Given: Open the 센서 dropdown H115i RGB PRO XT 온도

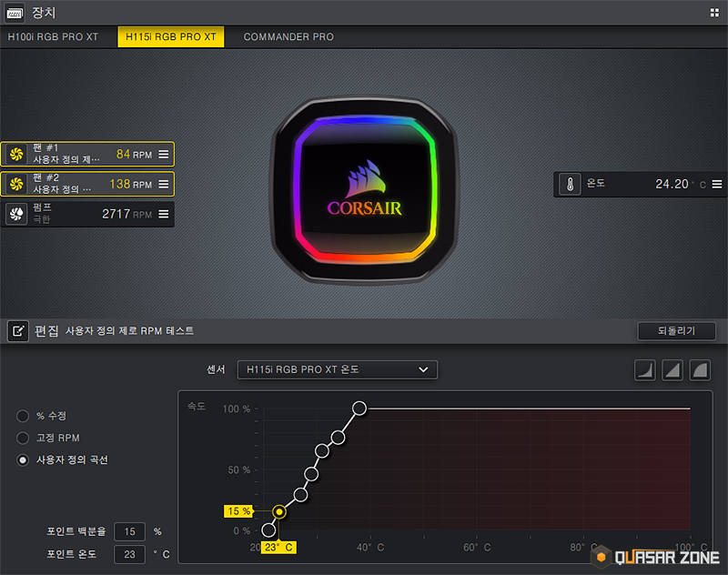Looking at the screenshot, I should coord(338,370).
